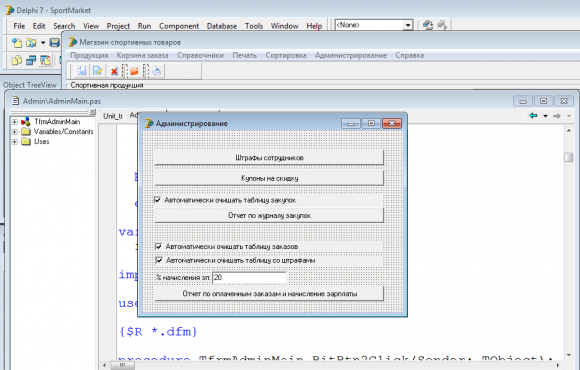Toggle the checkbox for auto-clearing the штрафами table

coord(159,260)
